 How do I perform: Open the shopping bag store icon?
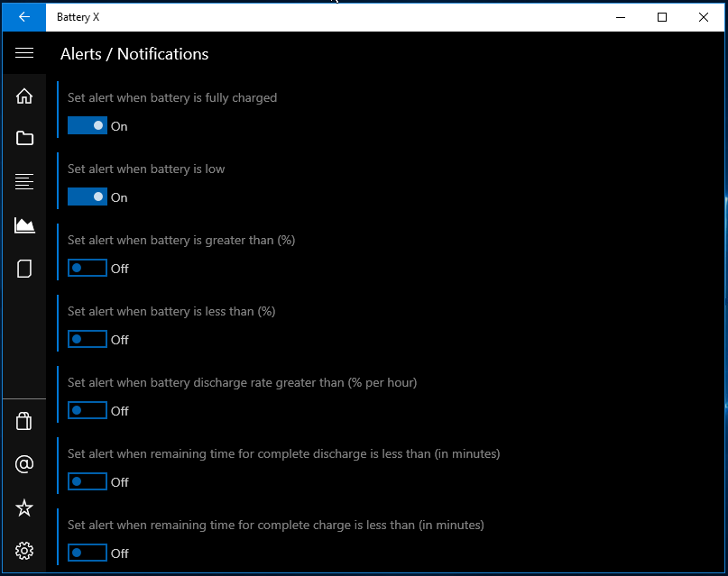click(x=24, y=421)
